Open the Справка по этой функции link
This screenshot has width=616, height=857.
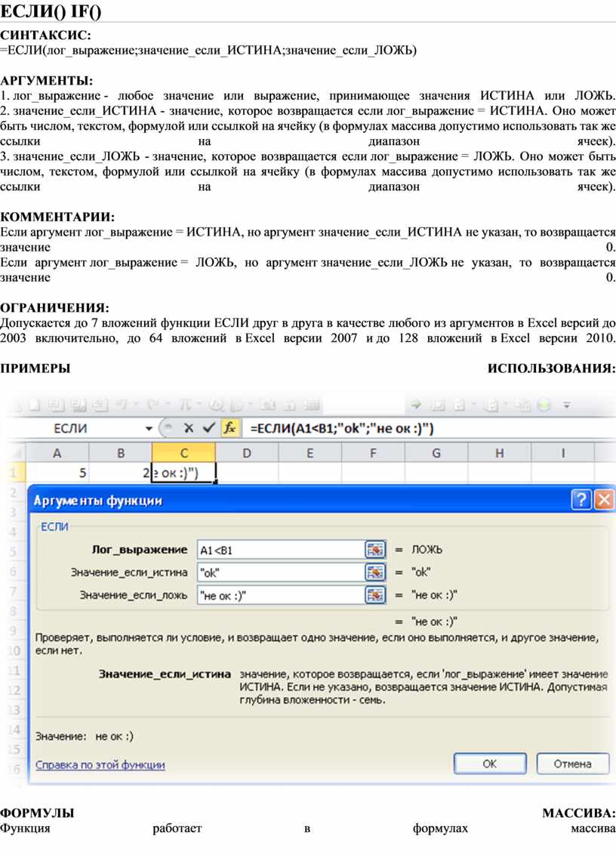[100, 765]
